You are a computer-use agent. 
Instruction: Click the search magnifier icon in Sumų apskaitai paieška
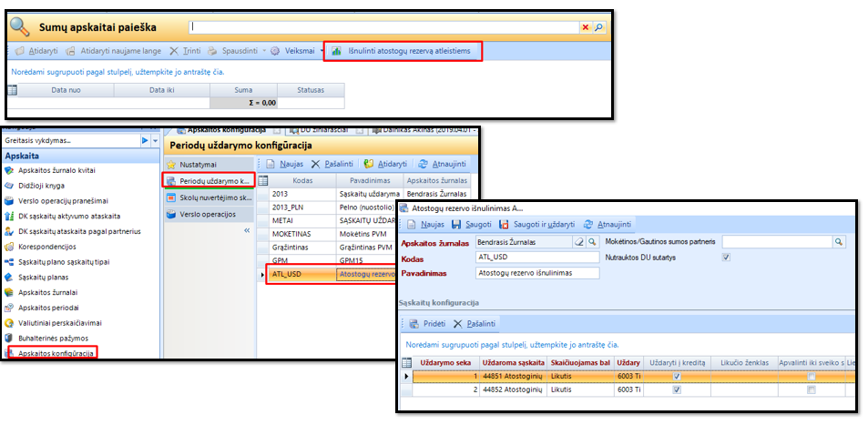coord(598,28)
